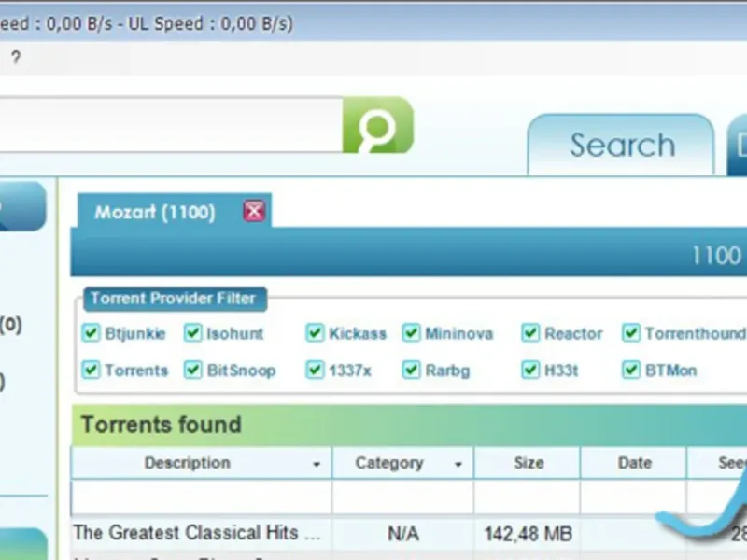Disable the BTMon provider filter
This screenshot has height=560, width=747.
tap(631, 370)
